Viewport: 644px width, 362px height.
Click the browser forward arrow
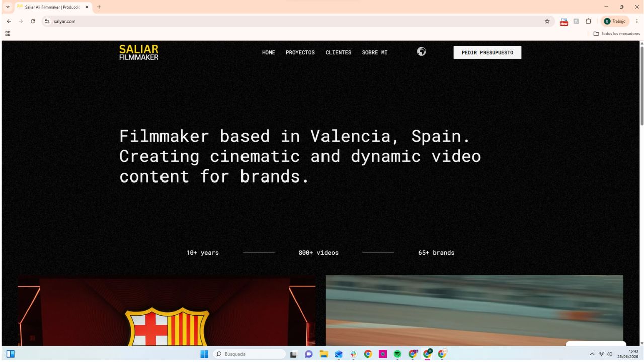(x=21, y=21)
